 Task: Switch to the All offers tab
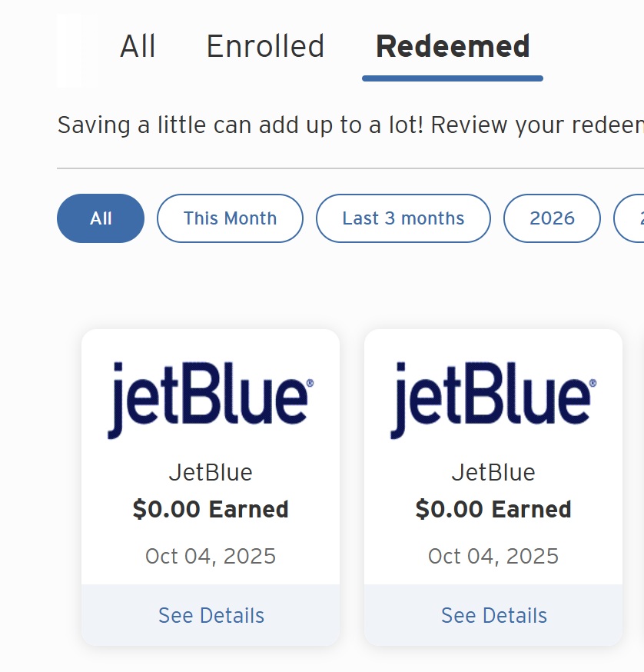(x=138, y=47)
